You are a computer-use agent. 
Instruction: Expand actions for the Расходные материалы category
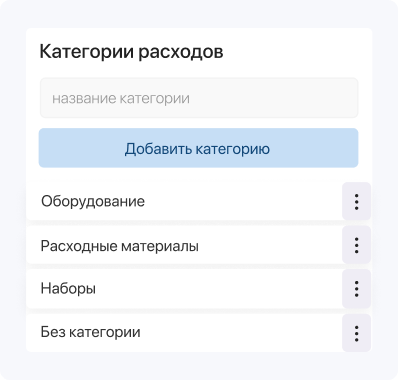click(356, 245)
